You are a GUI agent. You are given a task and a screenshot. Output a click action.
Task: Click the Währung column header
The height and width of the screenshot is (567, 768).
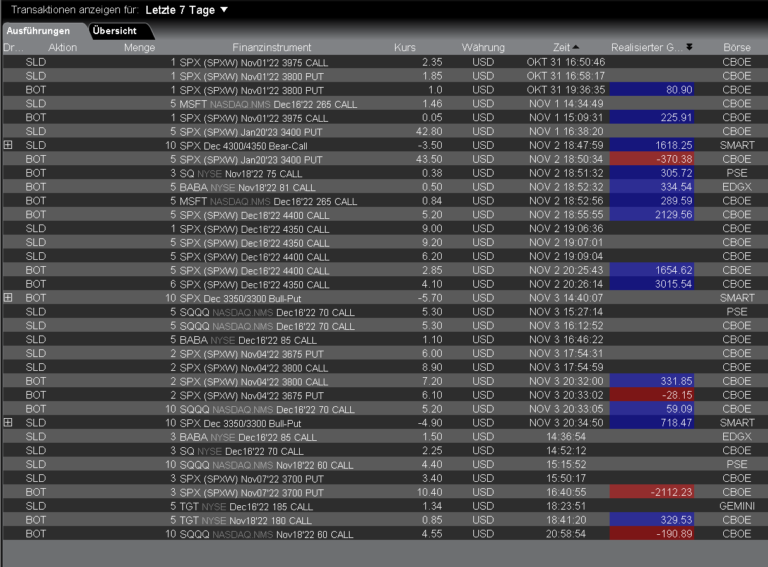point(483,47)
